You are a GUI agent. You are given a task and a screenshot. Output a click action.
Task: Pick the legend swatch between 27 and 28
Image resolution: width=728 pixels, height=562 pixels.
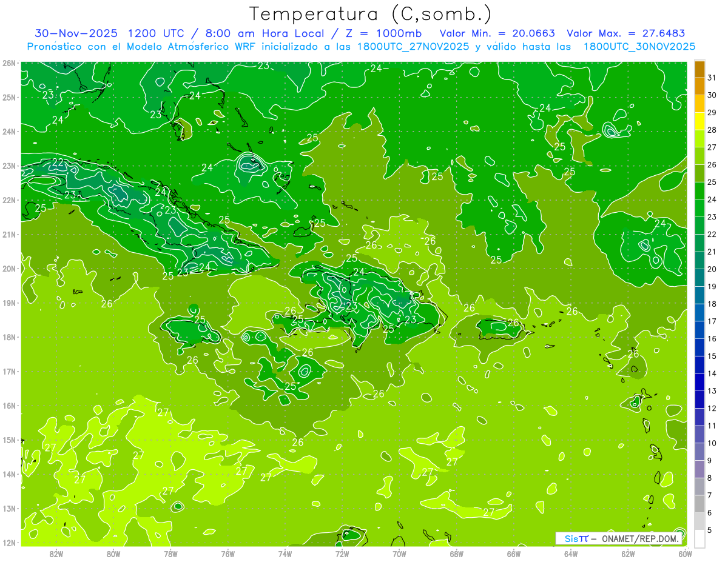699,138
